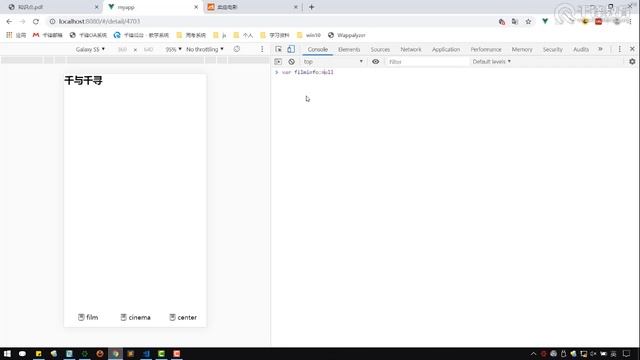This screenshot has height=360, width=640.
Task: Toggle live expression eye icon
Action: 376,62
